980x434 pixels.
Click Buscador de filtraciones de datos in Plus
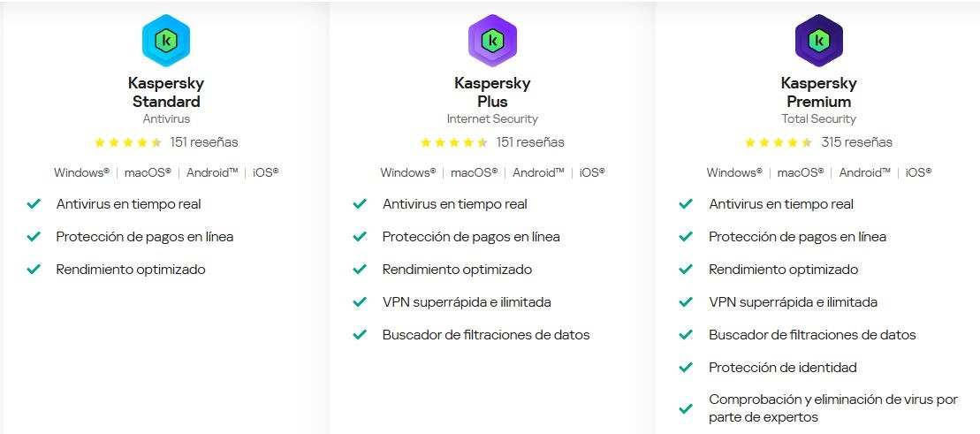tap(486, 335)
